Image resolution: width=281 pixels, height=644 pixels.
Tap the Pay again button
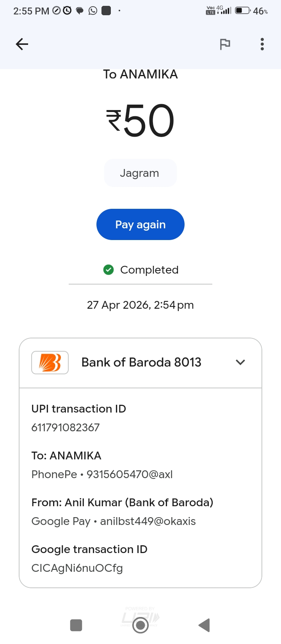[140, 224]
